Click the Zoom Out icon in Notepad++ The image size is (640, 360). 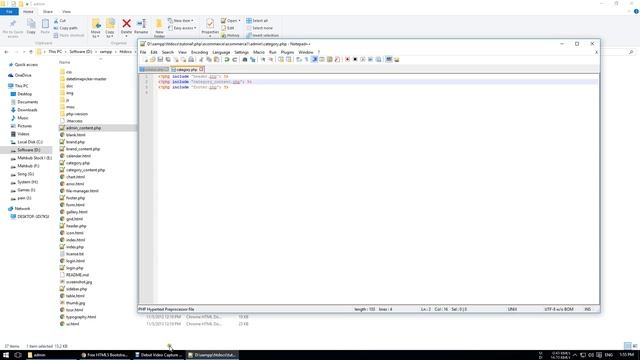271,60
